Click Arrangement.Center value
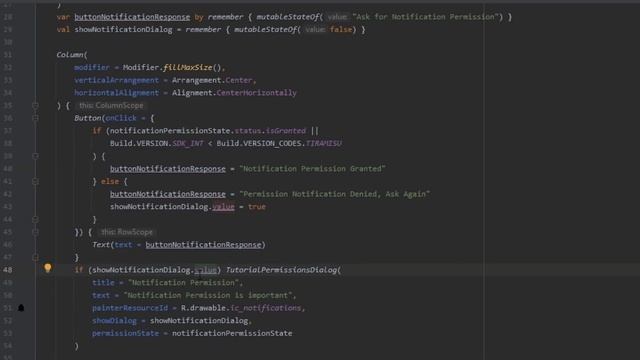Screen dimensions: 640x360 click(212, 80)
